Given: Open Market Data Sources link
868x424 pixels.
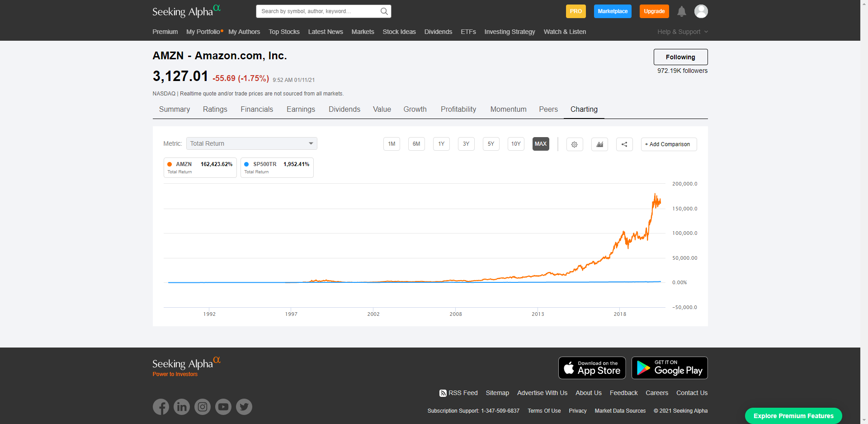Looking at the screenshot, I should 620,411.
